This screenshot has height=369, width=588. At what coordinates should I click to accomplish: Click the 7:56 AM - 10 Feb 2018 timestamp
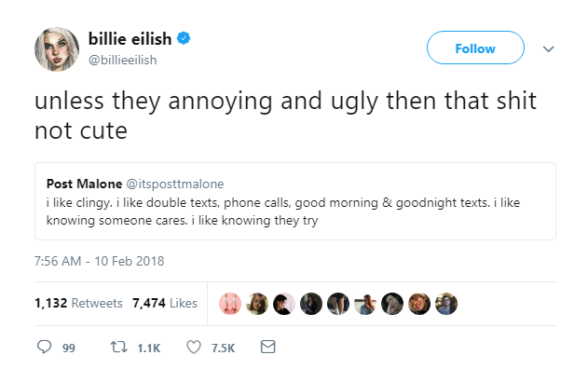99,261
